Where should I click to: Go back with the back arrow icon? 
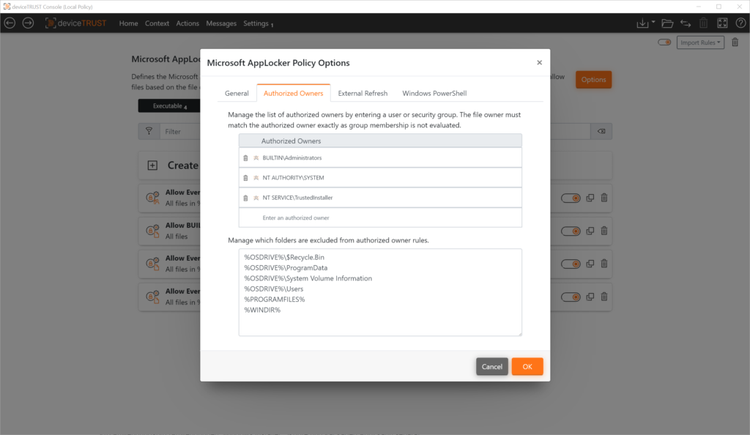tap(10, 23)
